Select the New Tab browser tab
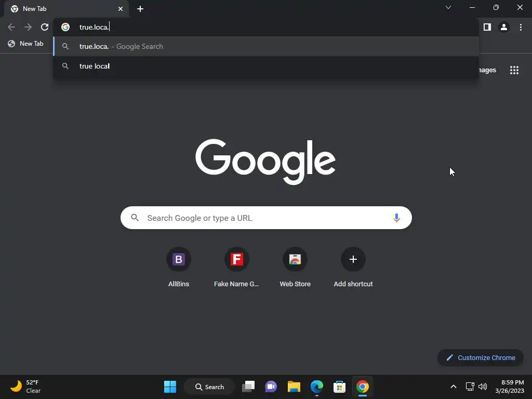 tap(66, 9)
